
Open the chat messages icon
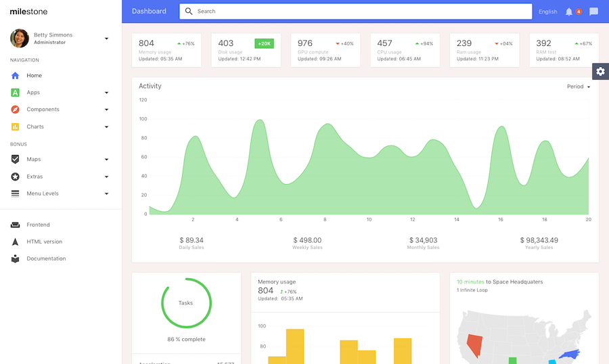tap(593, 12)
